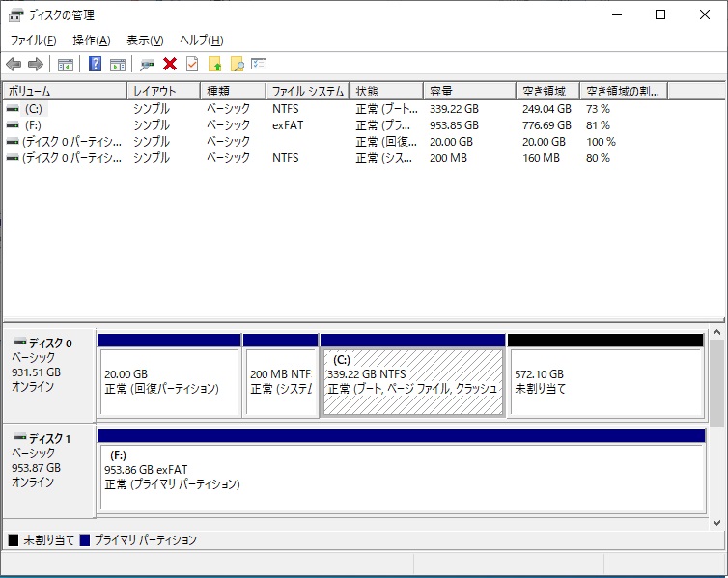Viewport: 728px width, 578px height.
Task: Select the ディスク 1 disk header panel
Action: [x=49, y=471]
